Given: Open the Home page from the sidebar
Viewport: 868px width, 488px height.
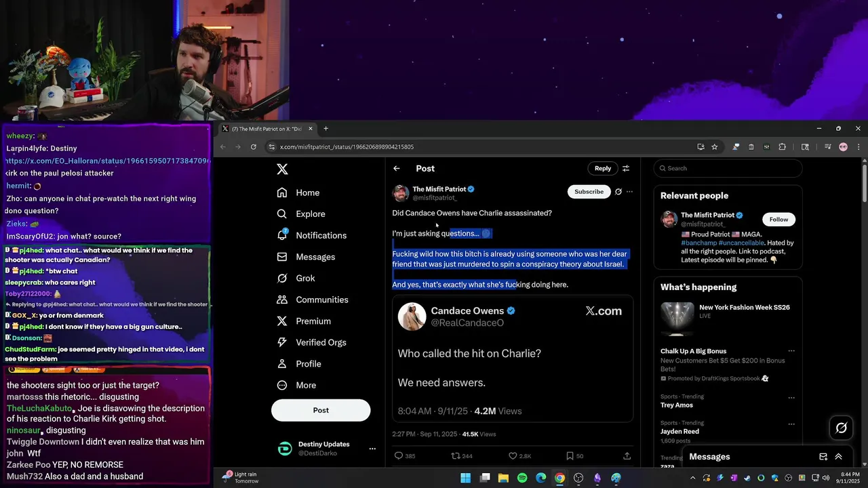Looking at the screenshot, I should click(298, 192).
